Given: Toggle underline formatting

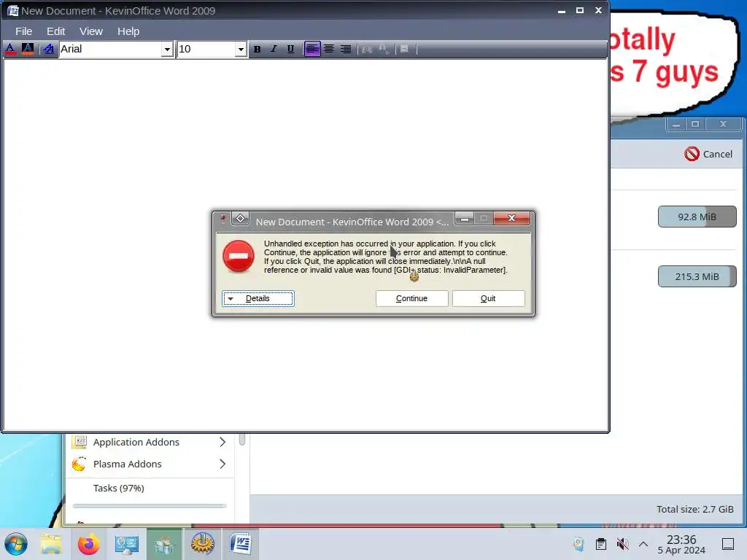Looking at the screenshot, I should coord(290,49).
